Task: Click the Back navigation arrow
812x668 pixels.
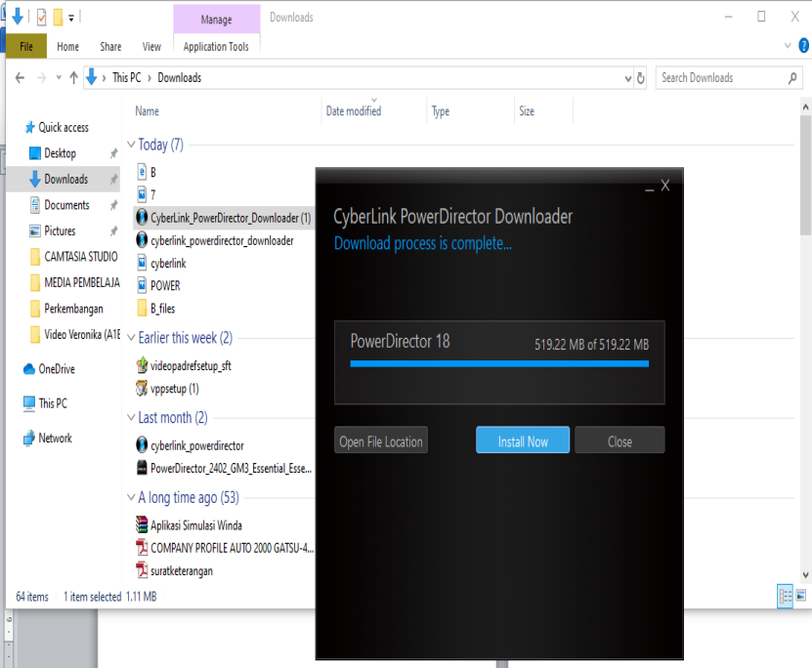Action: [20, 78]
